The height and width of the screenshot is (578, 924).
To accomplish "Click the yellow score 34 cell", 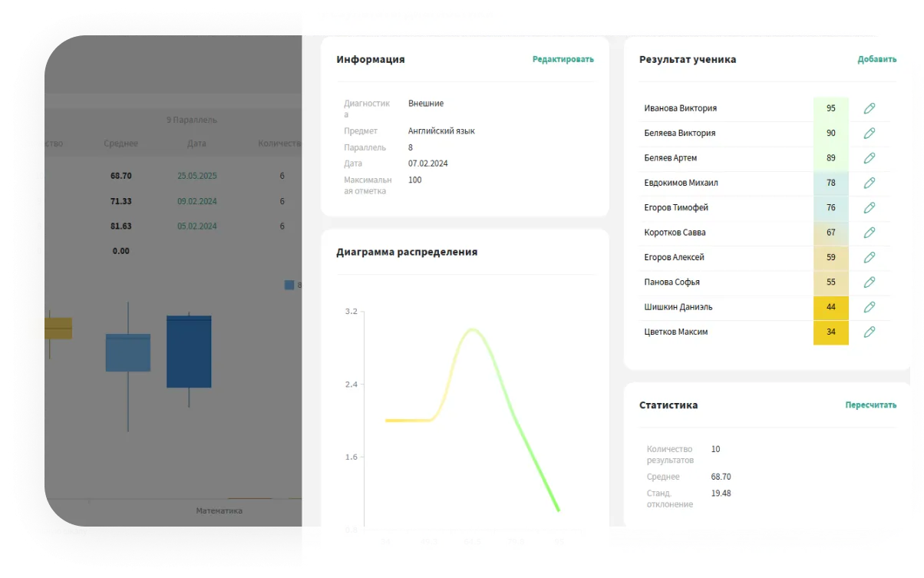I will 830,332.
